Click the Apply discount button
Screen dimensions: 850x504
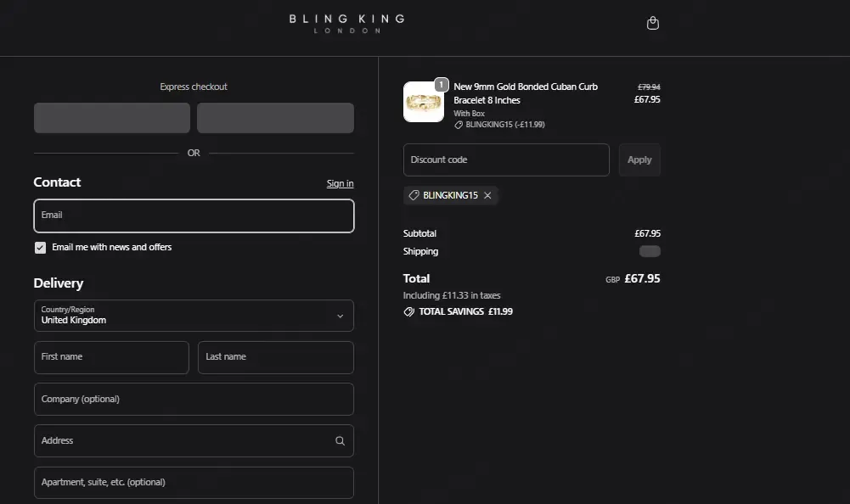639,160
